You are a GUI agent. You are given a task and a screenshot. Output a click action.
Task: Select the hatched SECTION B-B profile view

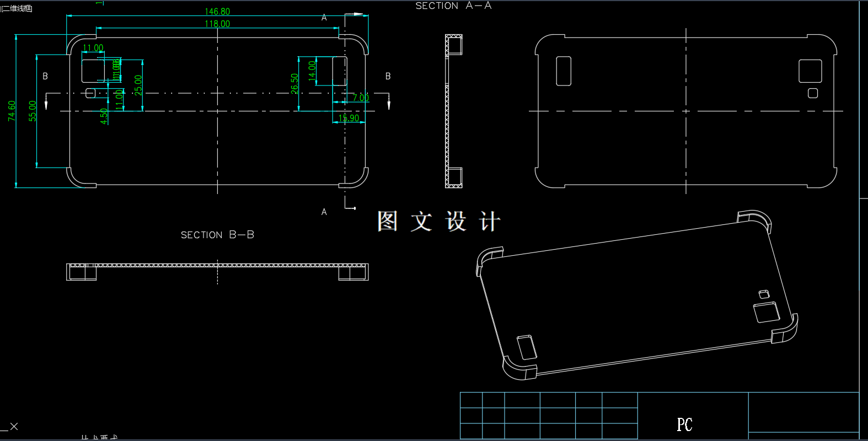pos(217,272)
